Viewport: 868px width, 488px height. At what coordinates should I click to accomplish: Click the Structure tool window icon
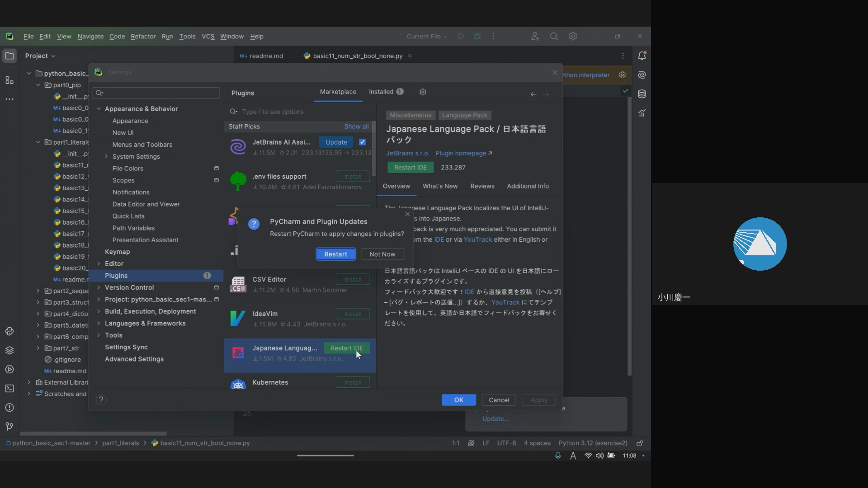click(9, 80)
